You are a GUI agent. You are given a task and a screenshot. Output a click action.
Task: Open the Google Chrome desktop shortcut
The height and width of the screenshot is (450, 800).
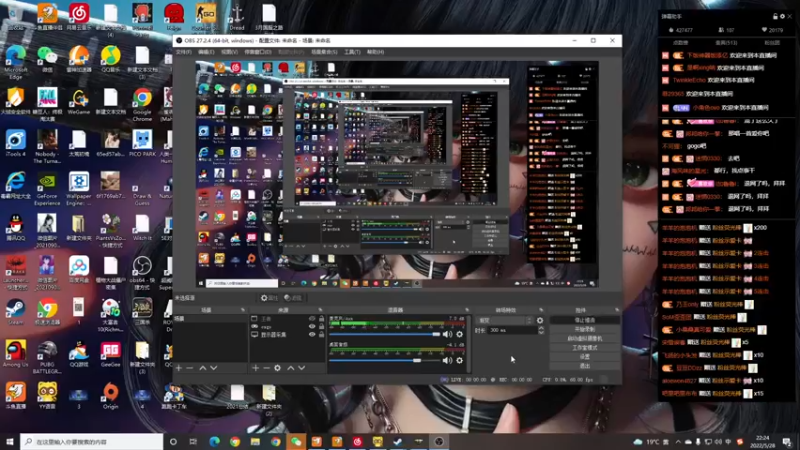(142, 105)
